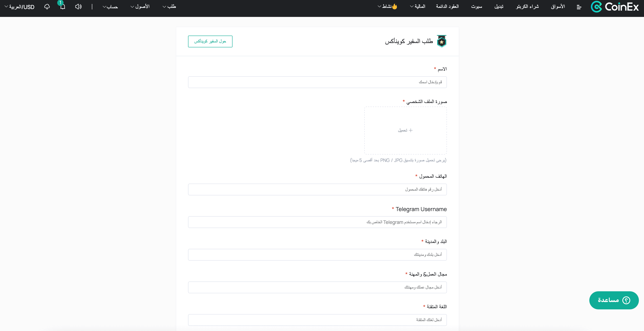
Task: Click the CoinEx logo
Action: (x=615, y=7)
